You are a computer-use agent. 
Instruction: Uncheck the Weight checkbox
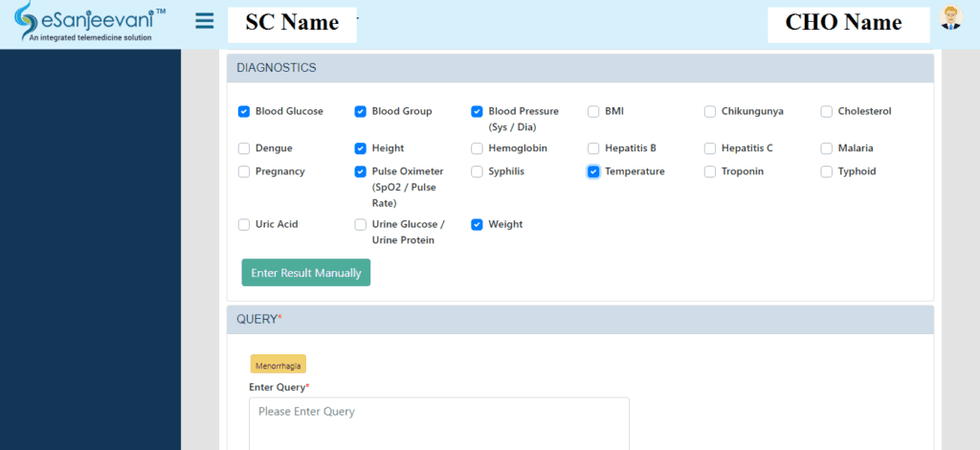point(477,225)
